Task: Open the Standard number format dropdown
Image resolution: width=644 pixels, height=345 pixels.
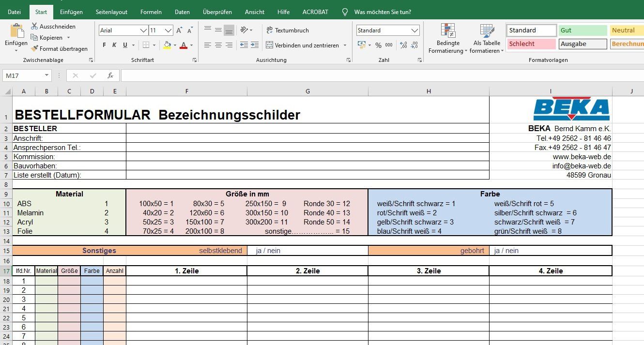Action: coord(414,30)
